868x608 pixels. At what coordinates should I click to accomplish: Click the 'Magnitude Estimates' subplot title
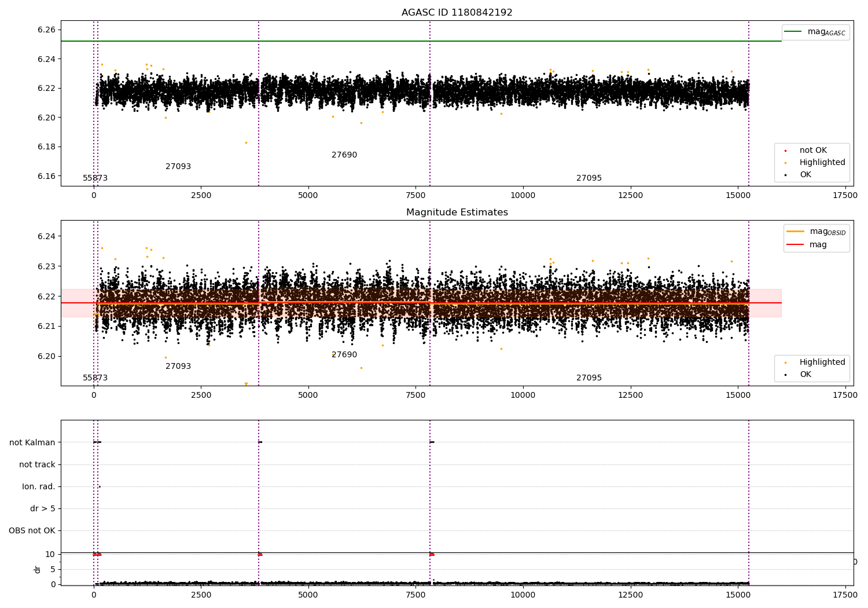click(x=457, y=213)
